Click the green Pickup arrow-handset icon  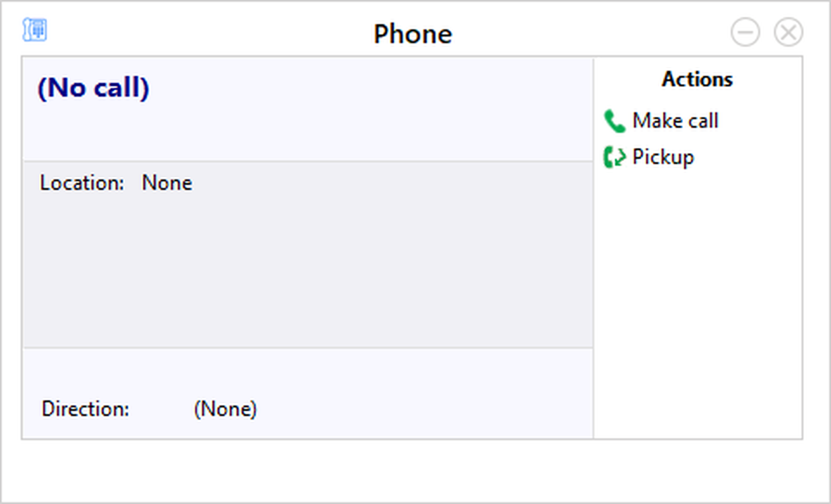click(x=615, y=157)
